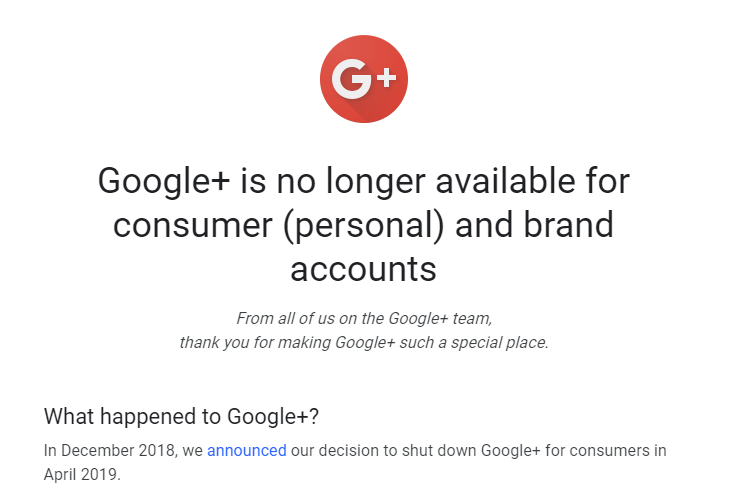Click 'Google+' word in the main title
732x498 pixels.
164,182
